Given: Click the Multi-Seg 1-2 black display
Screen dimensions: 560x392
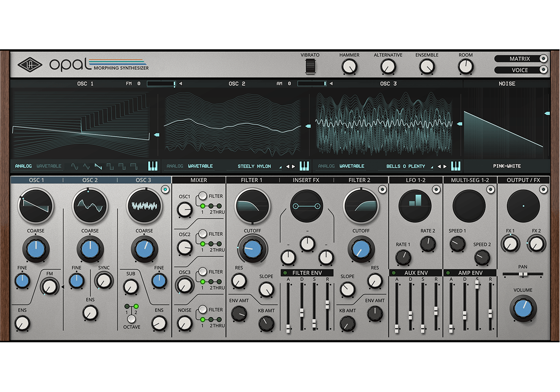Looking at the screenshot, I should pyautogui.click(x=469, y=206).
